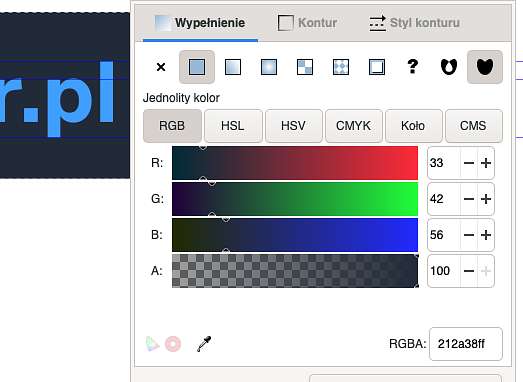This screenshot has height=382, width=523.
Task: Switch to HSV color mode
Action: click(x=293, y=126)
